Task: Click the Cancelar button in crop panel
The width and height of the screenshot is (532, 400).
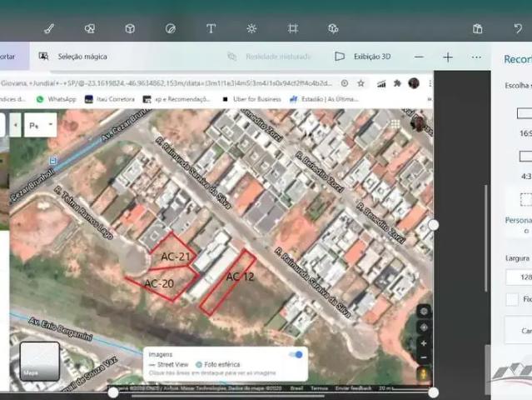Action: coord(519,330)
